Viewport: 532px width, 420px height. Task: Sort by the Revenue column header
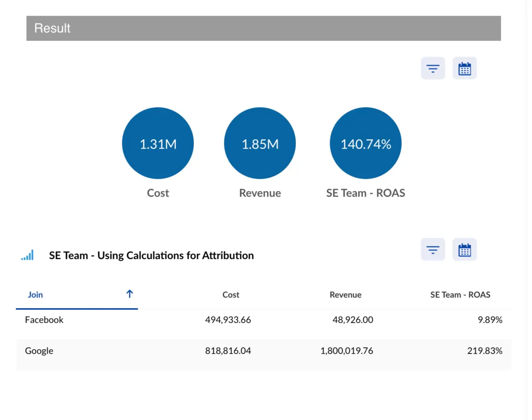click(x=345, y=295)
